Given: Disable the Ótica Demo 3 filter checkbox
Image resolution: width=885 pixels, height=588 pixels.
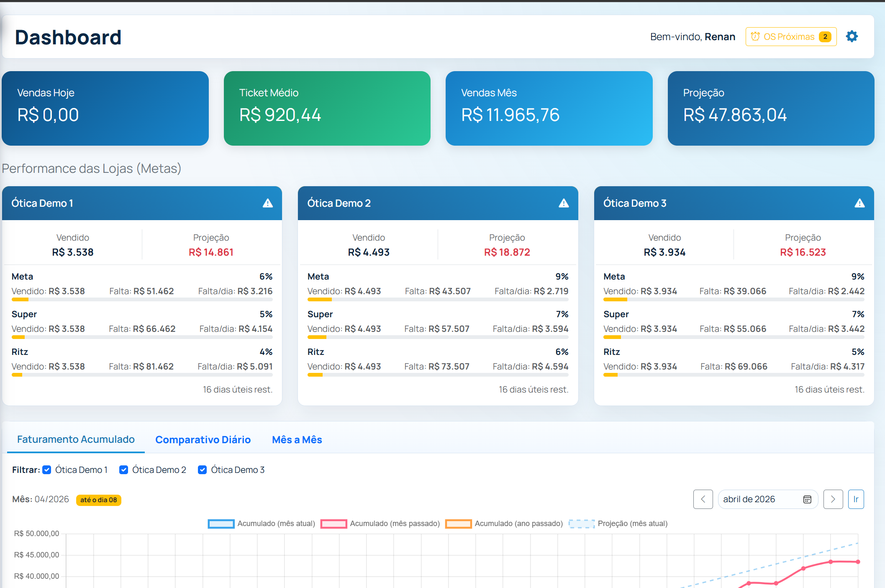Looking at the screenshot, I should click(202, 470).
